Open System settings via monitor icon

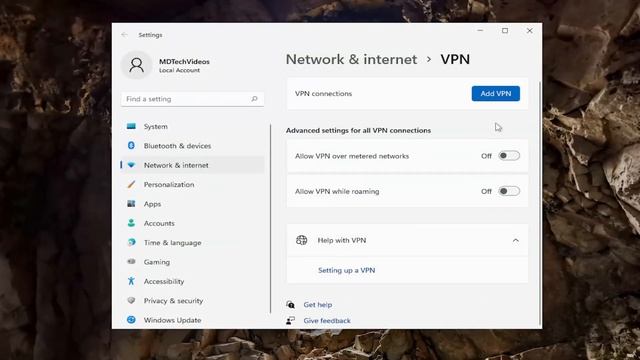point(131,127)
